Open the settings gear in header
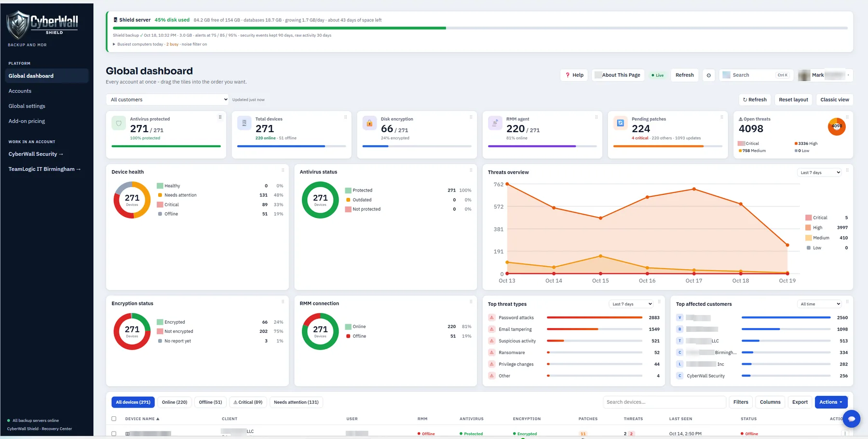The width and height of the screenshot is (868, 439). pyautogui.click(x=708, y=75)
